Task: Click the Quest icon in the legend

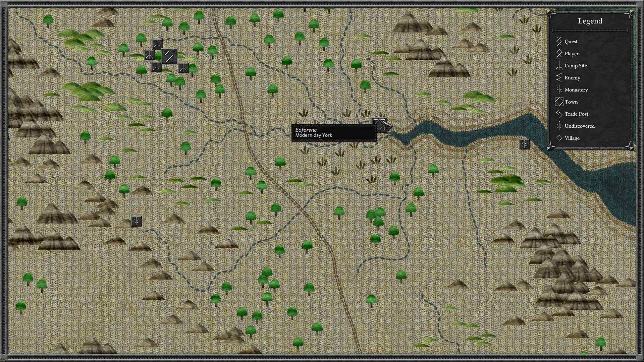Action: (x=559, y=41)
